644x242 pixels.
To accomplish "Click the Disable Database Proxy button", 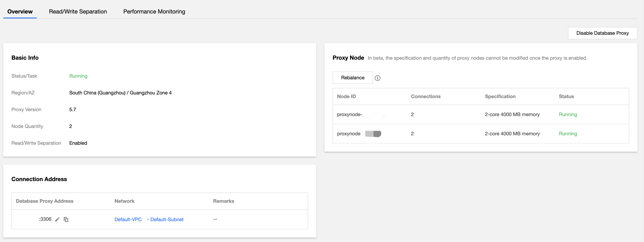I will coord(602,33).
